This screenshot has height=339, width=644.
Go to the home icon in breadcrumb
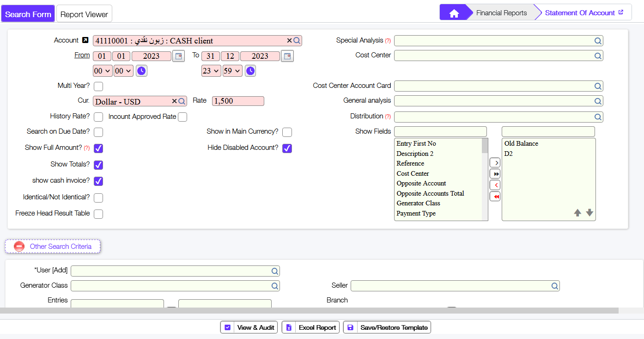click(454, 13)
